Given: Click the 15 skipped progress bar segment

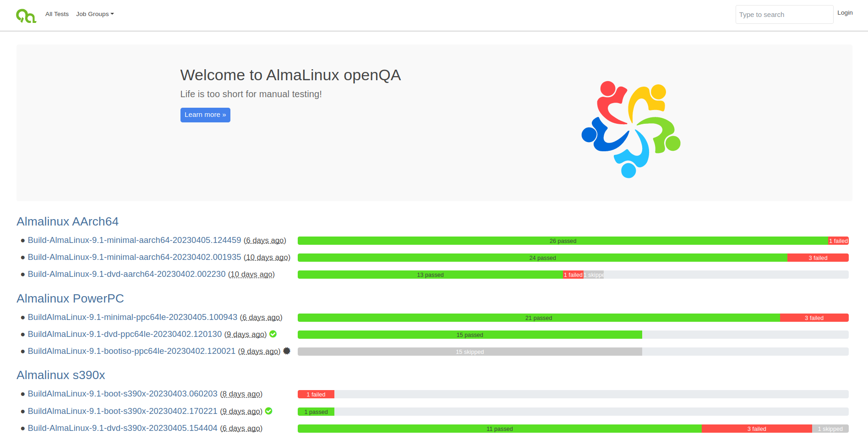Looking at the screenshot, I should [x=469, y=352].
